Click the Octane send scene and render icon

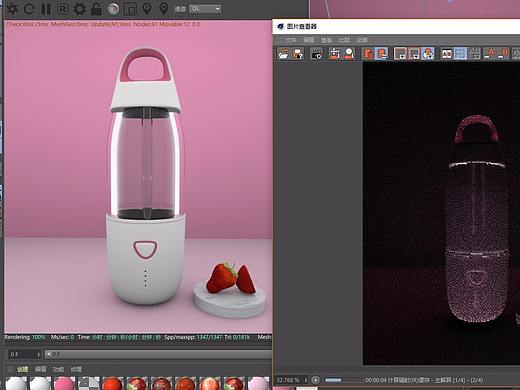pos(11,9)
